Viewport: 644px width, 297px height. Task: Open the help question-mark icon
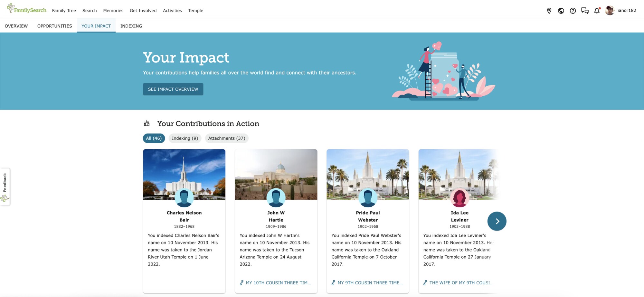pos(573,11)
